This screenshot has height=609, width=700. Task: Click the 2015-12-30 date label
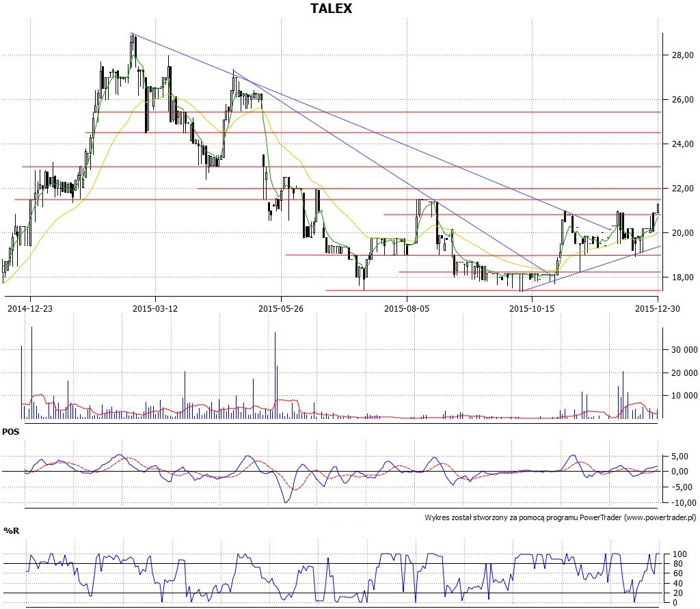click(658, 308)
